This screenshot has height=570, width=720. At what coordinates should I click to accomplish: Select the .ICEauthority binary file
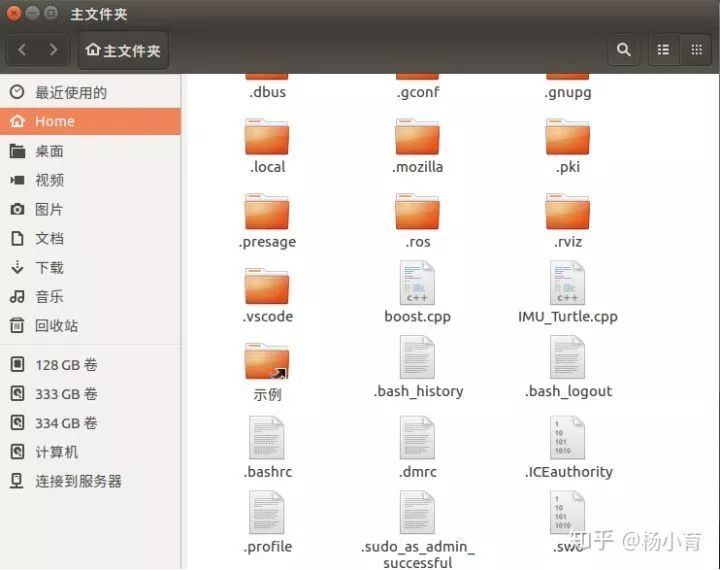567,439
